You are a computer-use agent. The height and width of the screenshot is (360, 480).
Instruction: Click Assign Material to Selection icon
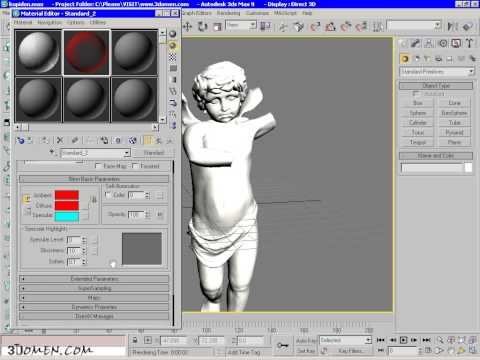tap(44, 140)
